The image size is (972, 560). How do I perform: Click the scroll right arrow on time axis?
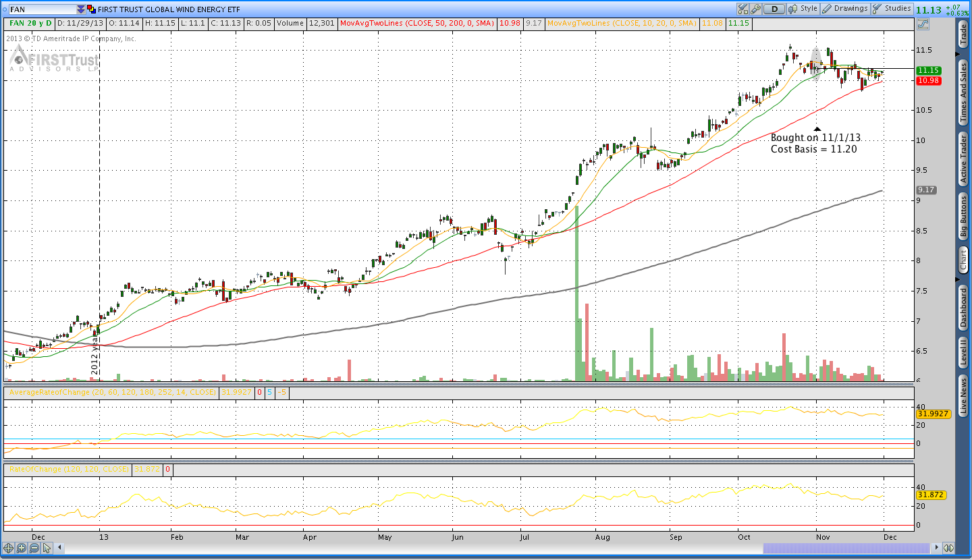click(x=936, y=548)
